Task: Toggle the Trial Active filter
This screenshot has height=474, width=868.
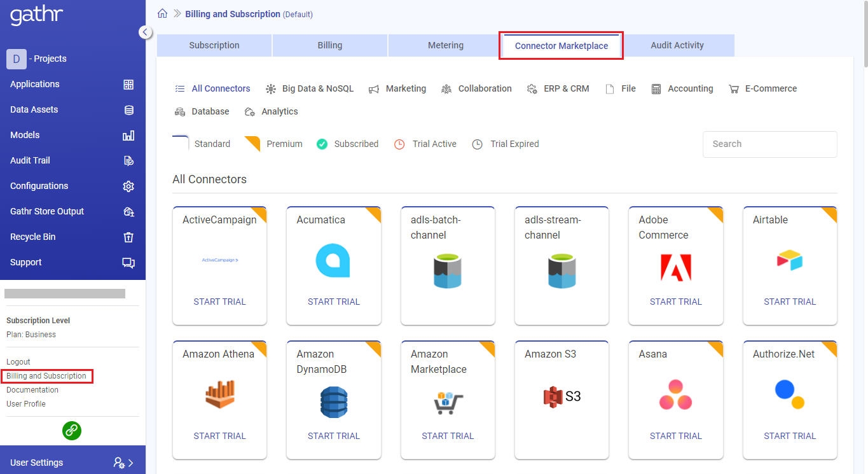Action: pyautogui.click(x=425, y=144)
